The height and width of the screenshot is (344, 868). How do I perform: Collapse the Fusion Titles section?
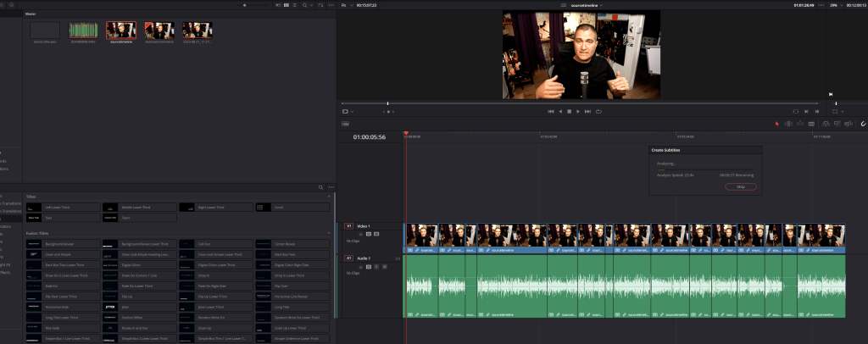pyautogui.click(x=330, y=233)
